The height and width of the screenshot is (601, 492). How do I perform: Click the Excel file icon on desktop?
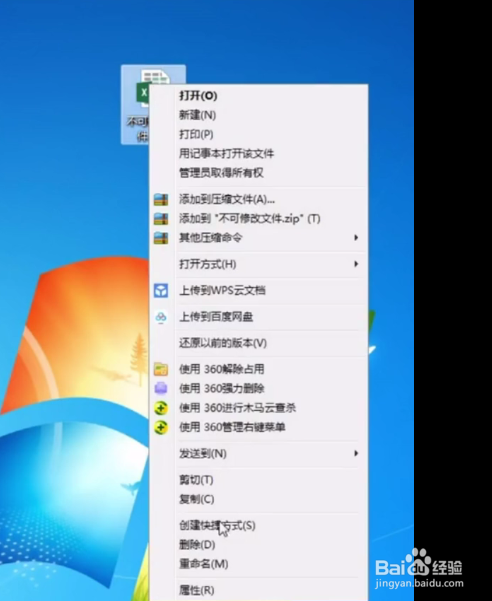click(143, 89)
